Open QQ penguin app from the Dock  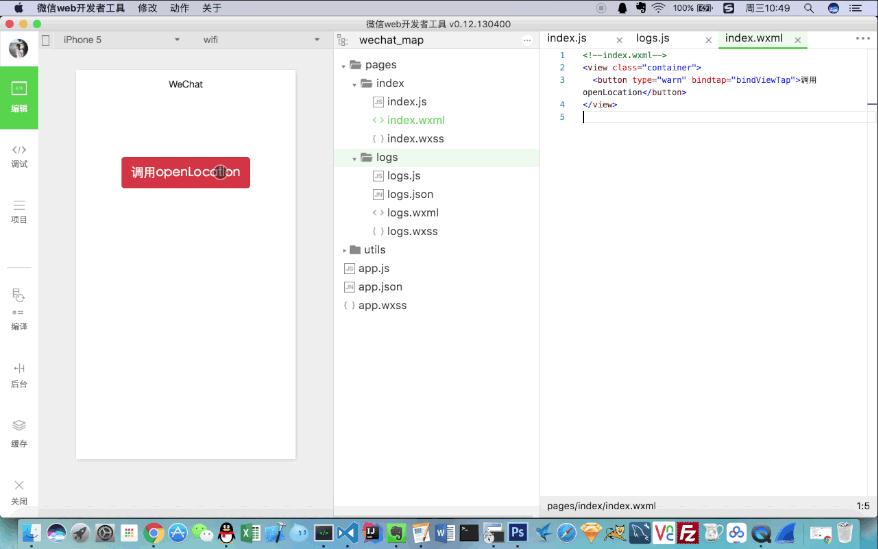pos(227,533)
